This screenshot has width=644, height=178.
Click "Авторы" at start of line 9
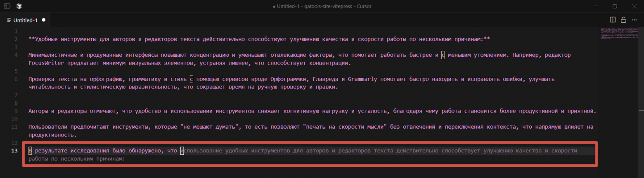[38, 111]
